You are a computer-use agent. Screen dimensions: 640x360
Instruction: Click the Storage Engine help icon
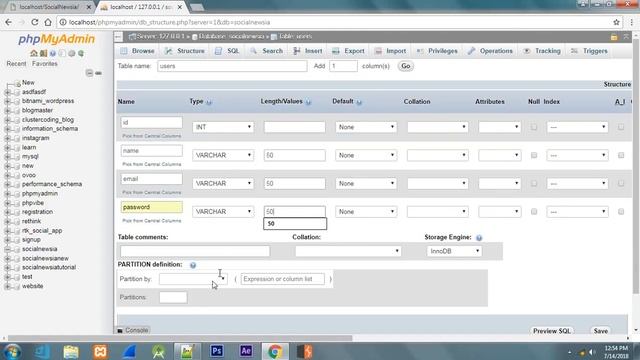click(479, 238)
